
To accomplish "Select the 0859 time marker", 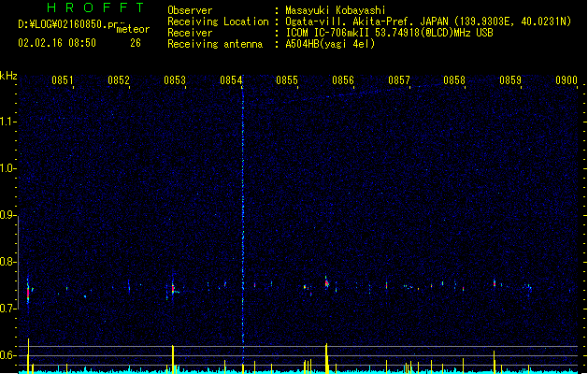I will pos(510,79).
